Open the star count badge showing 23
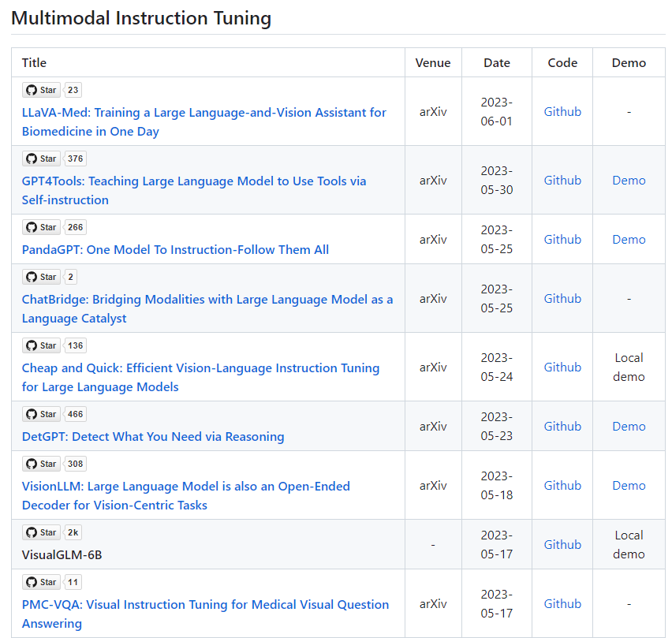Image resolution: width=672 pixels, height=638 pixels. point(73,90)
